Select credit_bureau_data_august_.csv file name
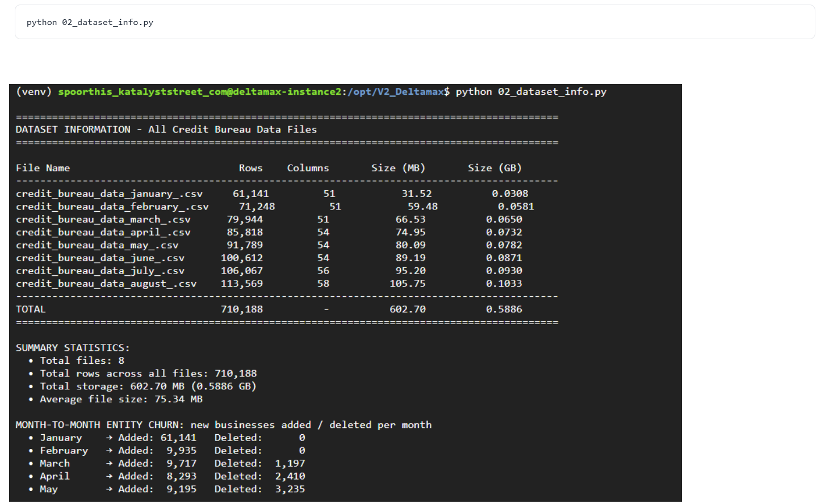This screenshot has height=504, width=825. [x=106, y=283]
